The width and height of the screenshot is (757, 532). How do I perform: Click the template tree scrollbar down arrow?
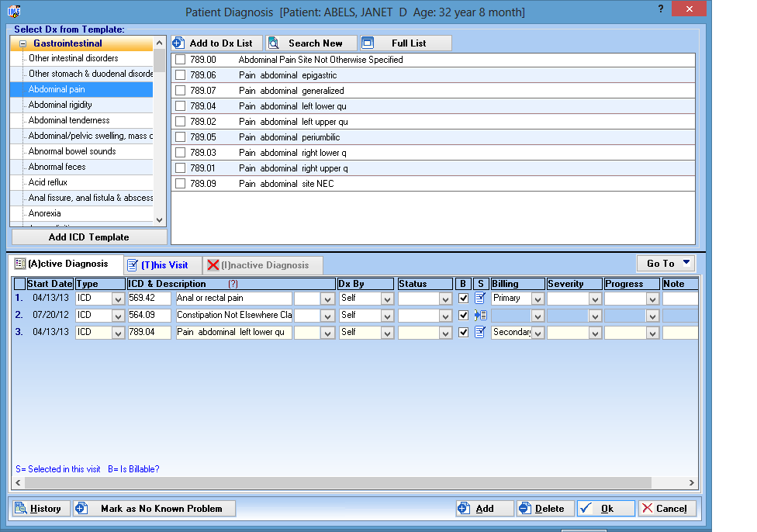(x=159, y=220)
